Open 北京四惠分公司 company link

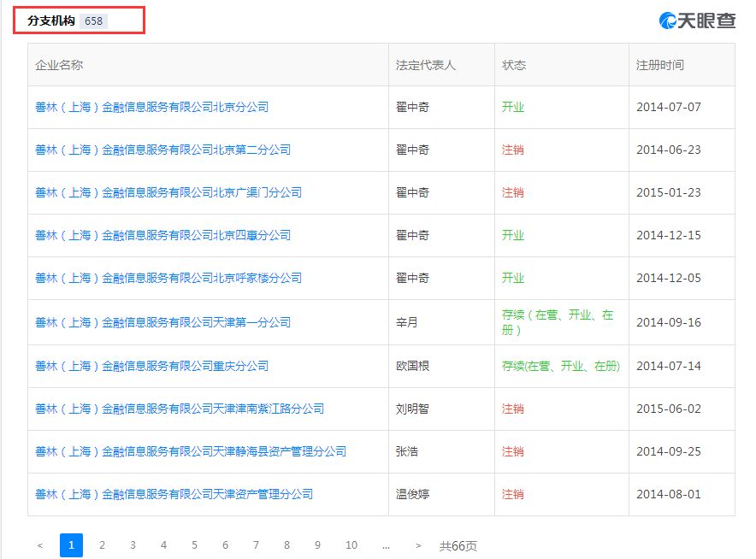click(163, 236)
